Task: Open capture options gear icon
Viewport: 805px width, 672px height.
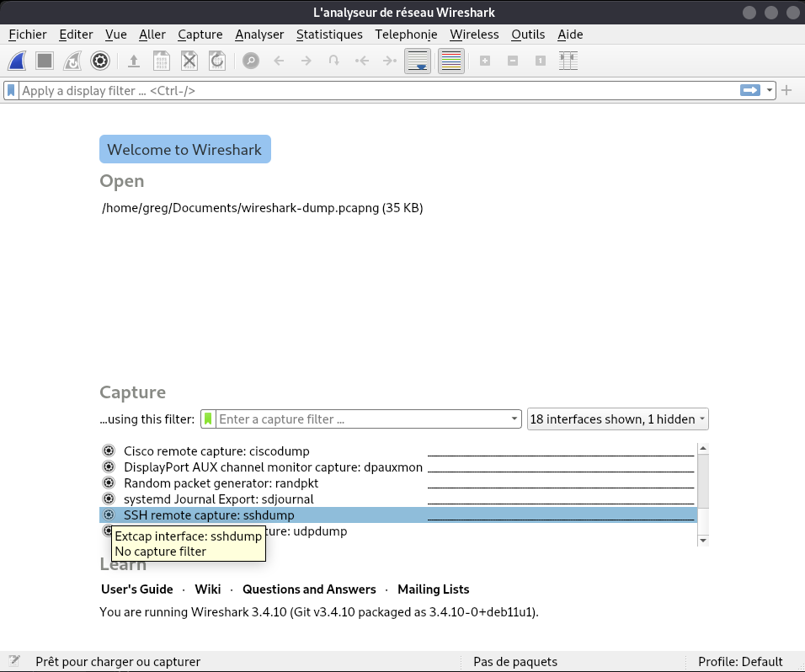Action: (100, 61)
